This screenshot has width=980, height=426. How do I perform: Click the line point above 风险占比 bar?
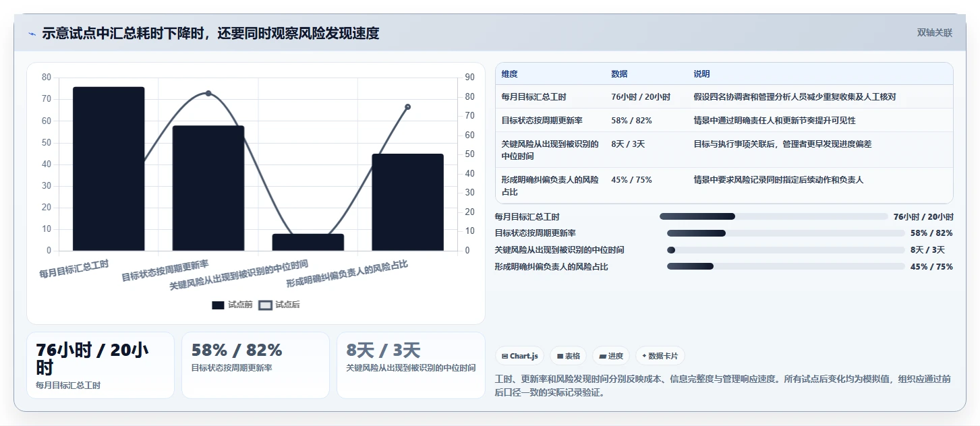pos(407,106)
